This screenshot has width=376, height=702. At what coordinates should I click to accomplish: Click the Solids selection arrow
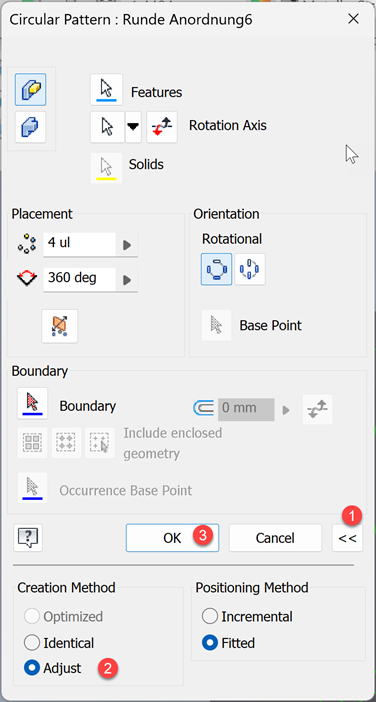tap(107, 168)
